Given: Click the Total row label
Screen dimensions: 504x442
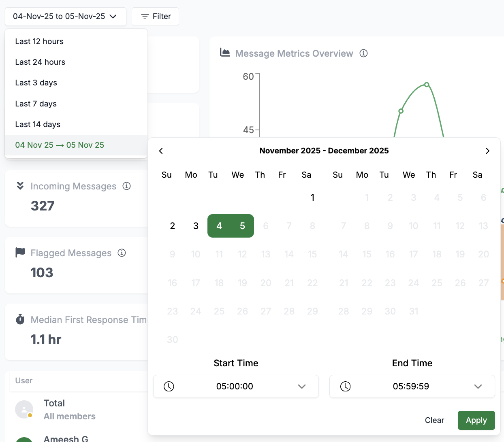Looking at the screenshot, I should pos(54,403).
